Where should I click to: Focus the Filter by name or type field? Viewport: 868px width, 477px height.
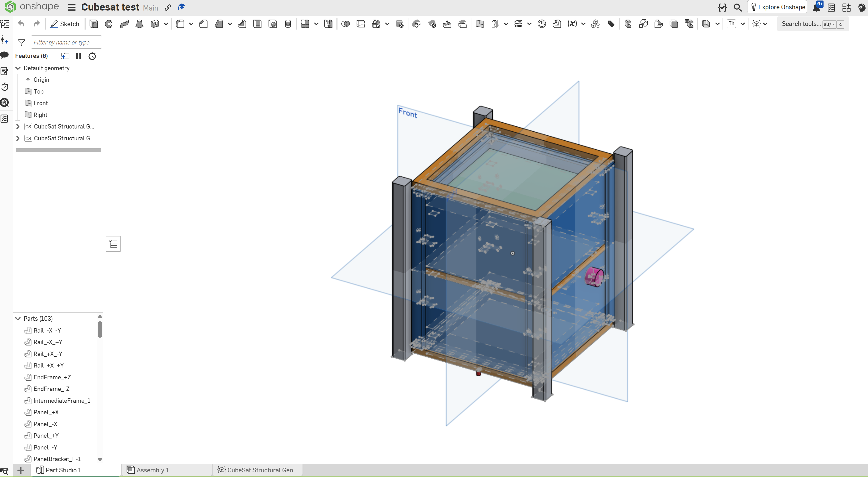tap(66, 42)
